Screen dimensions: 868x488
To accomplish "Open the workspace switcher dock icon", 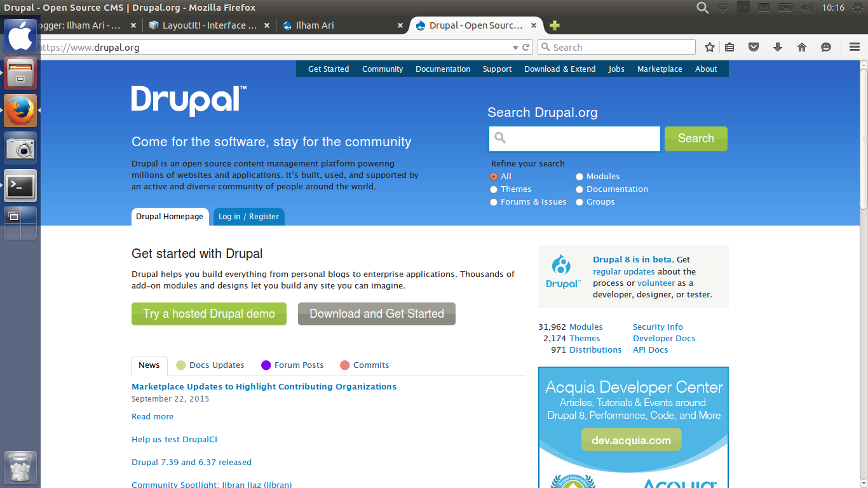I will [x=20, y=223].
